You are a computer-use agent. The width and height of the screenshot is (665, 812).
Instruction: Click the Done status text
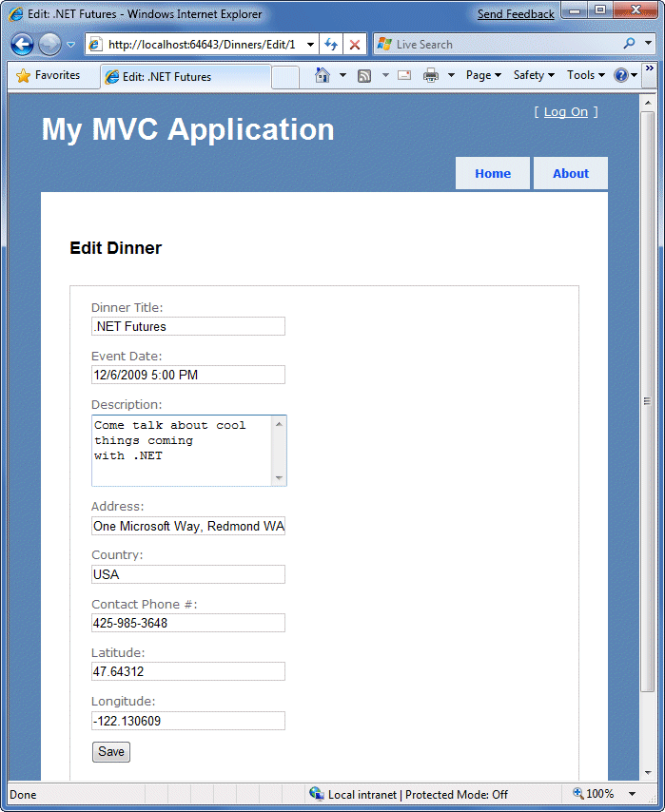23,794
